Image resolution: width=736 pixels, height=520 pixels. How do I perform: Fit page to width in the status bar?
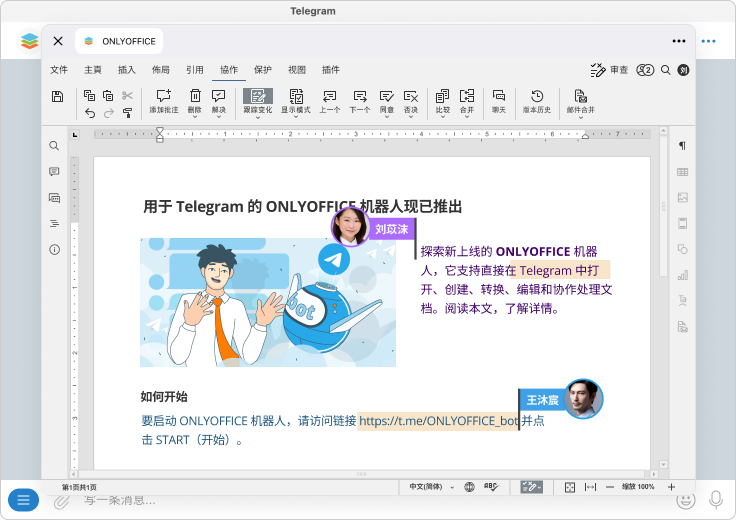click(590, 487)
